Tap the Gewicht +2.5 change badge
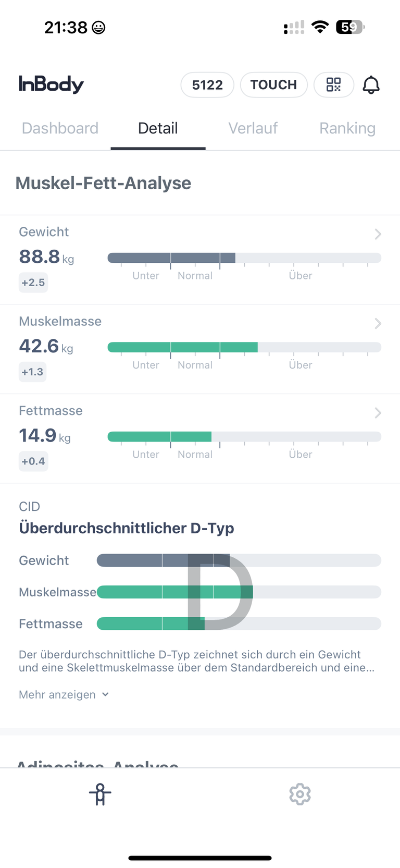400x868 pixels. [33, 283]
